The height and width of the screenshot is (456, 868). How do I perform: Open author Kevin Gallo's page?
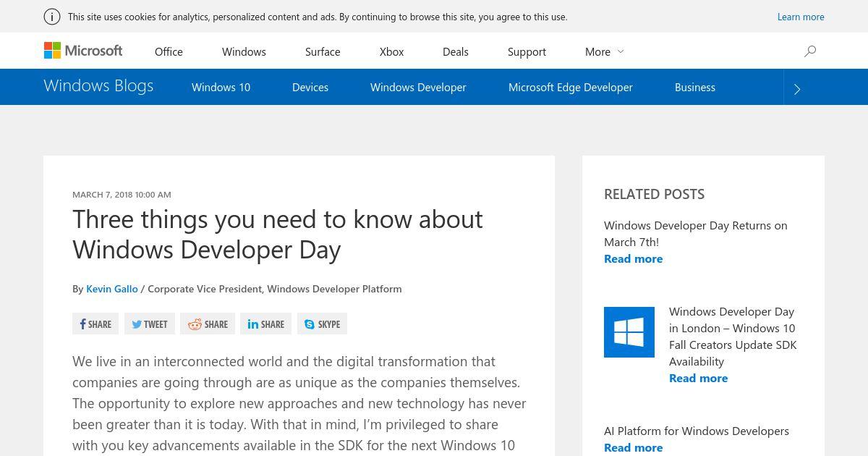pos(111,289)
